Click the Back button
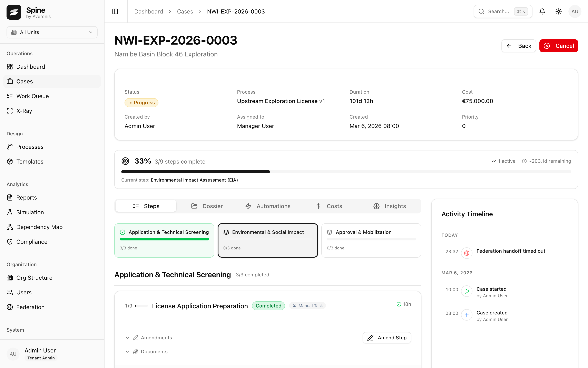Image resolution: width=588 pixels, height=368 pixels. tap(519, 46)
